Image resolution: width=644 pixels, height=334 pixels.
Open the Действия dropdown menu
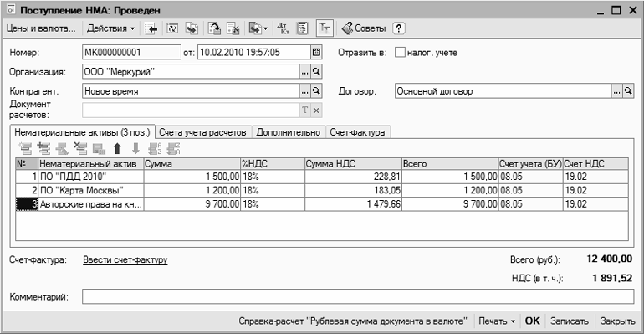(x=110, y=28)
